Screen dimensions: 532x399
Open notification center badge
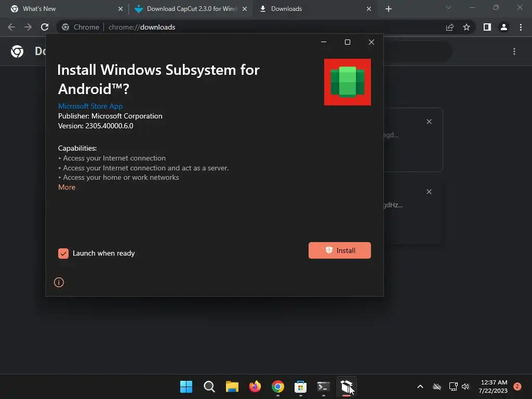(517, 387)
